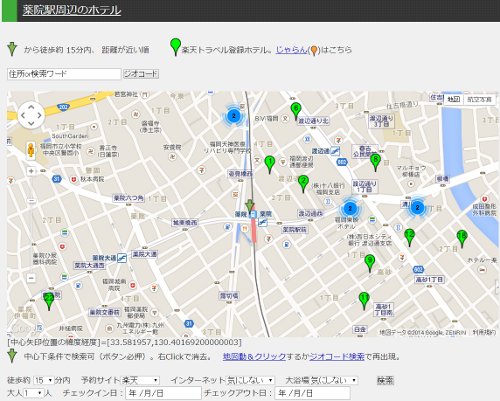Click the 渡辺通り北 intersection label

[313, 121]
